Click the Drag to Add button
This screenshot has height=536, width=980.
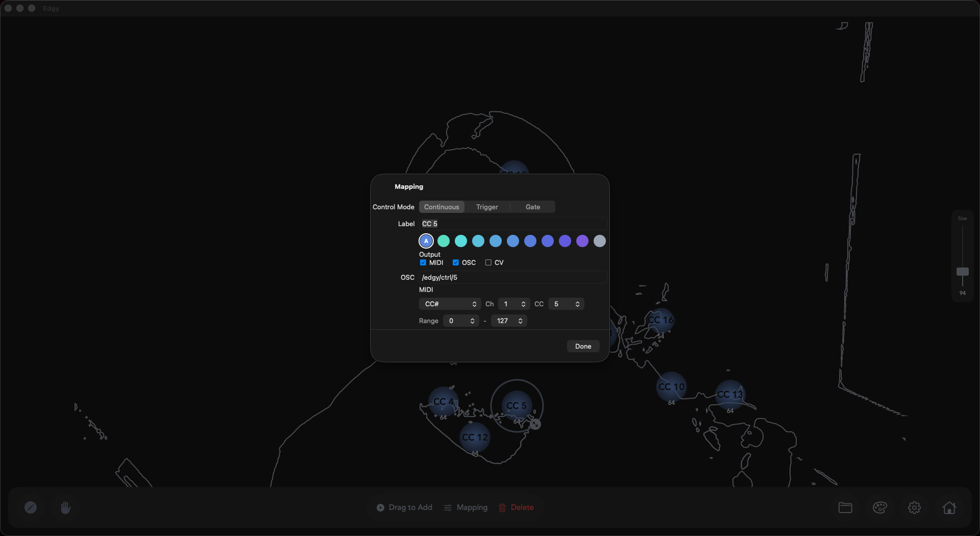[405, 507]
